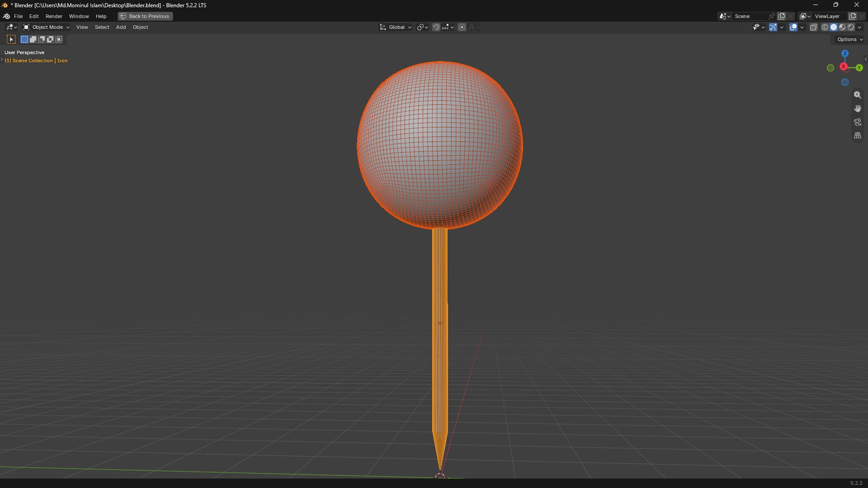Switch to Solid viewport shading
The width and height of the screenshot is (868, 488).
point(834,27)
